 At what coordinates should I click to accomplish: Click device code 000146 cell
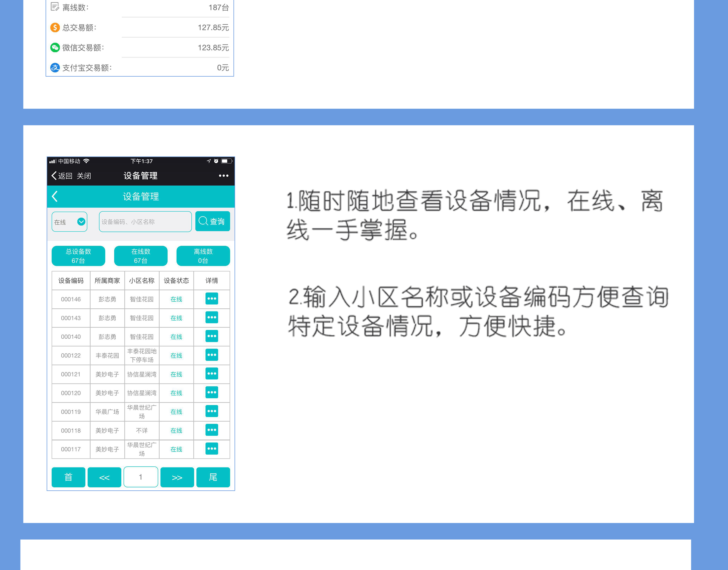coord(71,299)
